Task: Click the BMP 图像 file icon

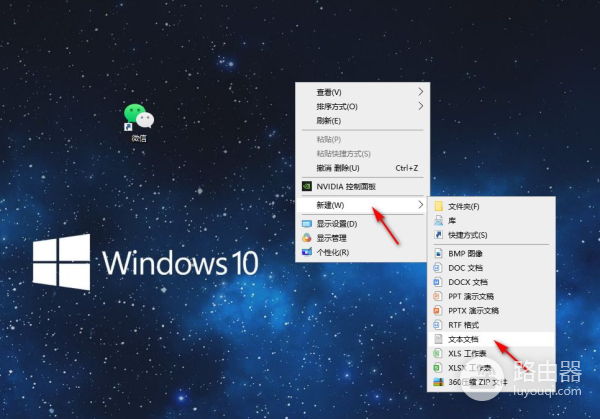Action: pos(438,254)
